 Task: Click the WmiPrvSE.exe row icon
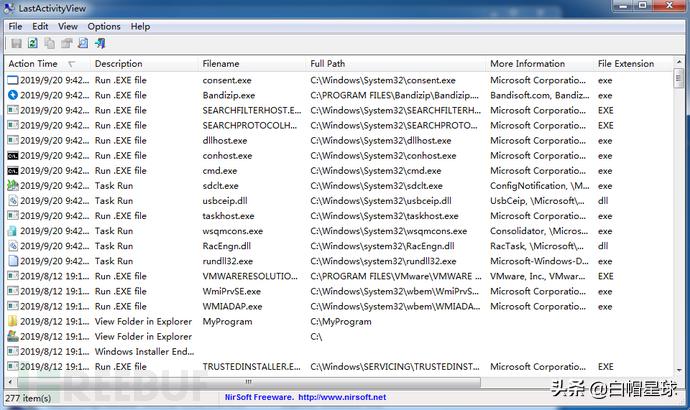click(13, 291)
